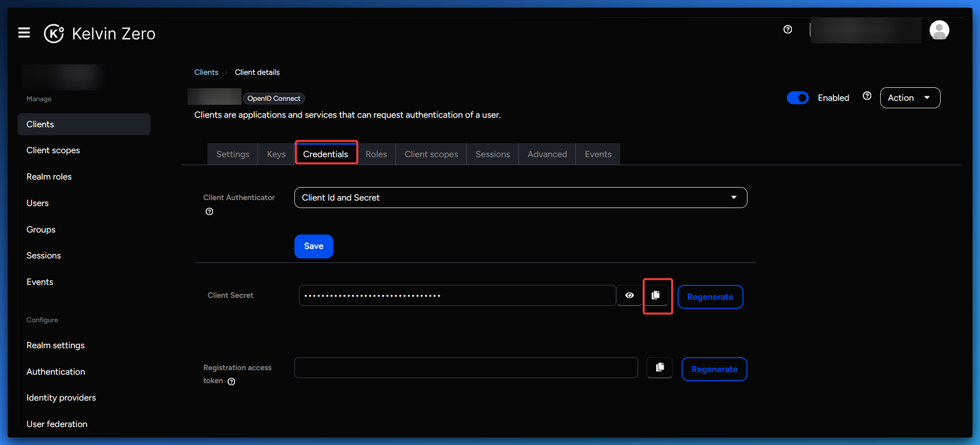
Task: Copy the Registration access token
Action: click(660, 368)
